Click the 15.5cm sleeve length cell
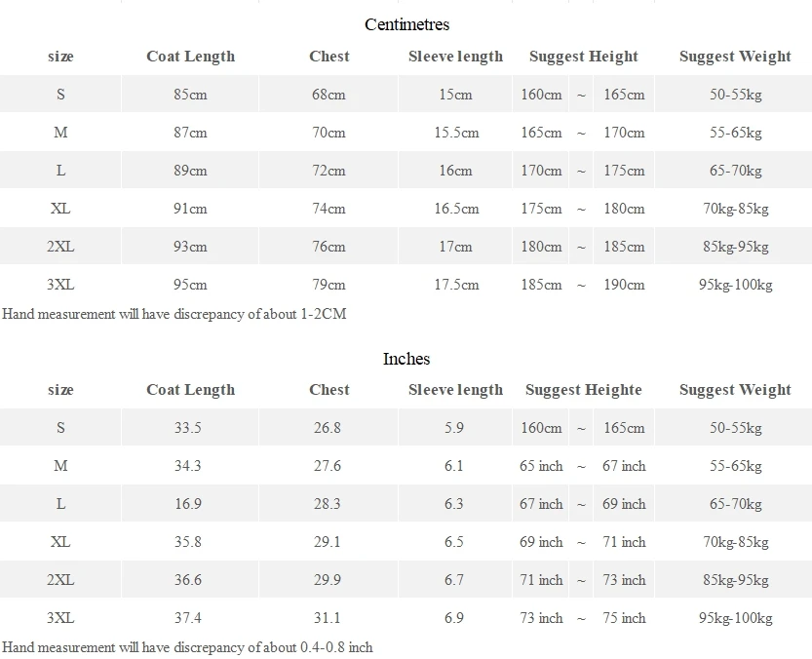Screen dimensions: 812x659 pyautogui.click(x=455, y=133)
